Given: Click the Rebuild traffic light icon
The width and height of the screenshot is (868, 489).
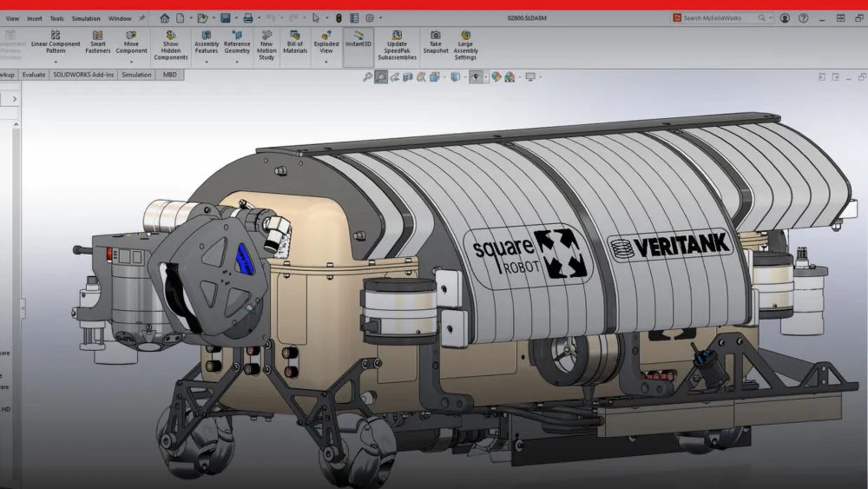Looking at the screenshot, I should click(x=339, y=18).
